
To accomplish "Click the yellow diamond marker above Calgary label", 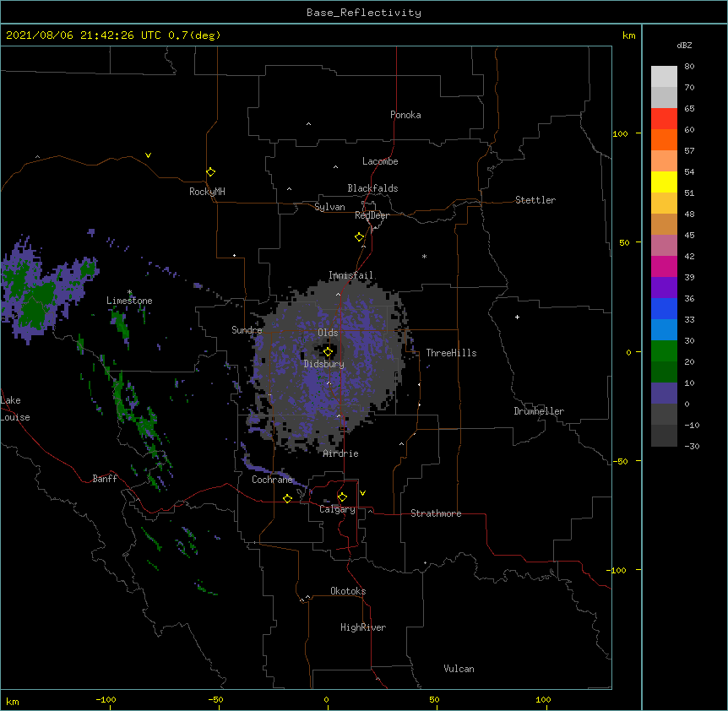I will [x=342, y=497].
